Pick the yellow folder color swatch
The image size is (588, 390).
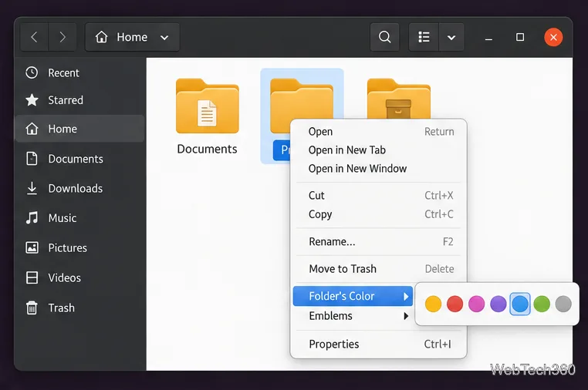pos(433,304)
